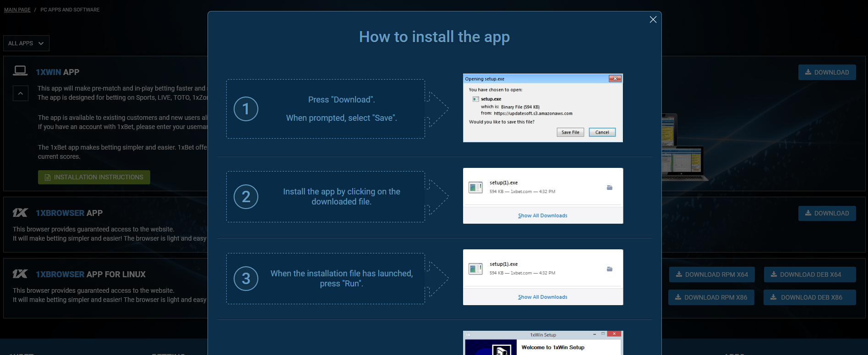The image size is (868, 355).
Task: Click DOWNLOAD DEB X86 button
Action: (810, 297)
